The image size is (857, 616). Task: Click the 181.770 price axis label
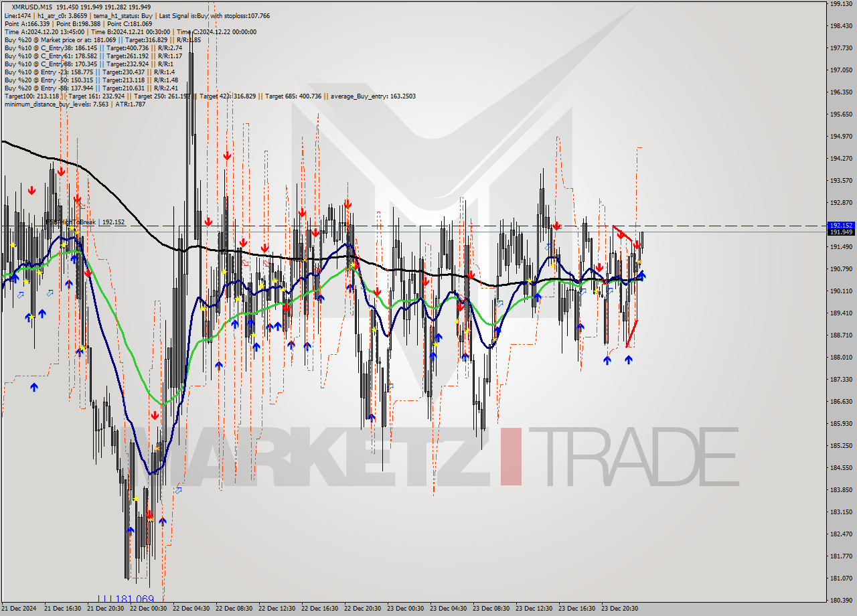pos(840,556)
